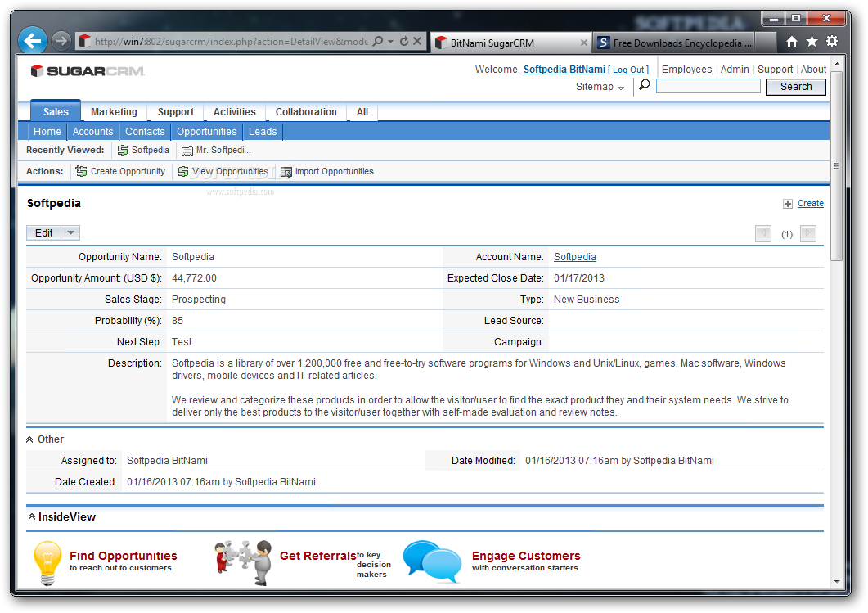Open the Leads submenu item
The width and height of the screenshot is (868, 613).
263,132
